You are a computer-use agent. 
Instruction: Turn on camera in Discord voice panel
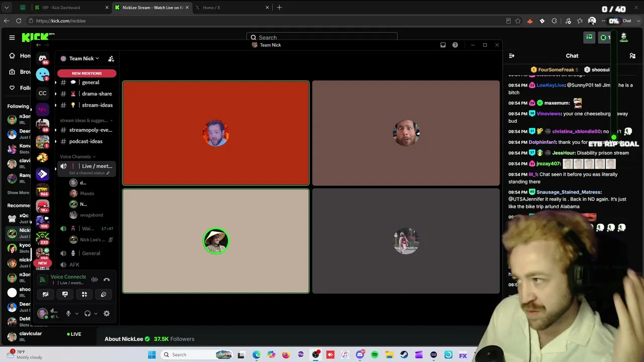point(45,294)
